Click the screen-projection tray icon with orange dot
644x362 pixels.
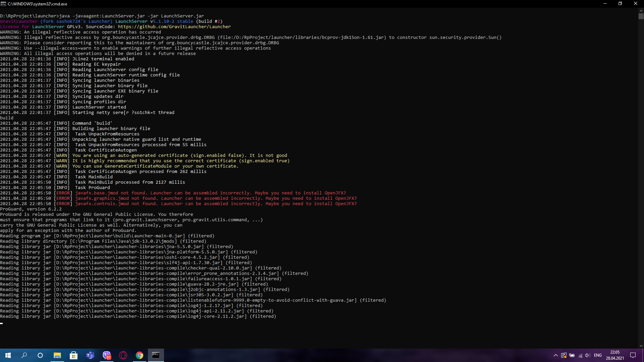coord(563,356)
